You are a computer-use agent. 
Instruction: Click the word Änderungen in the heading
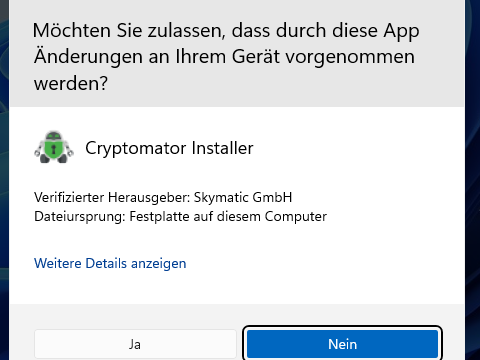[88, 57]
